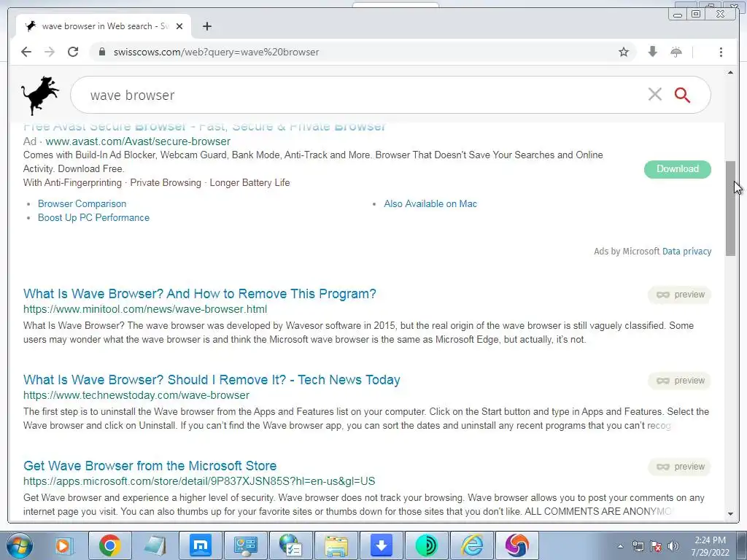The height and width of the screenshot is (560, 747).
Task: Go back using the browser back arrow
Action: [26, 52]
